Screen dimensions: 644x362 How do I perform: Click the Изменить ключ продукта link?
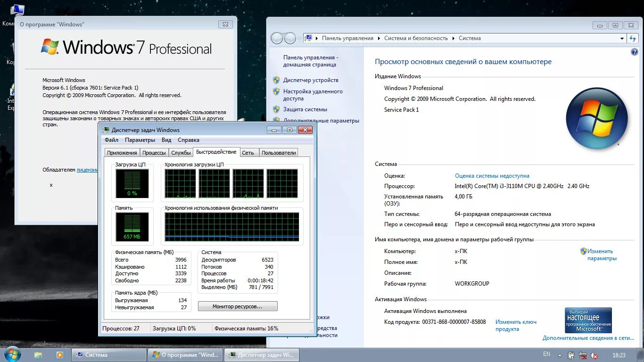click(x=516, y=325)
